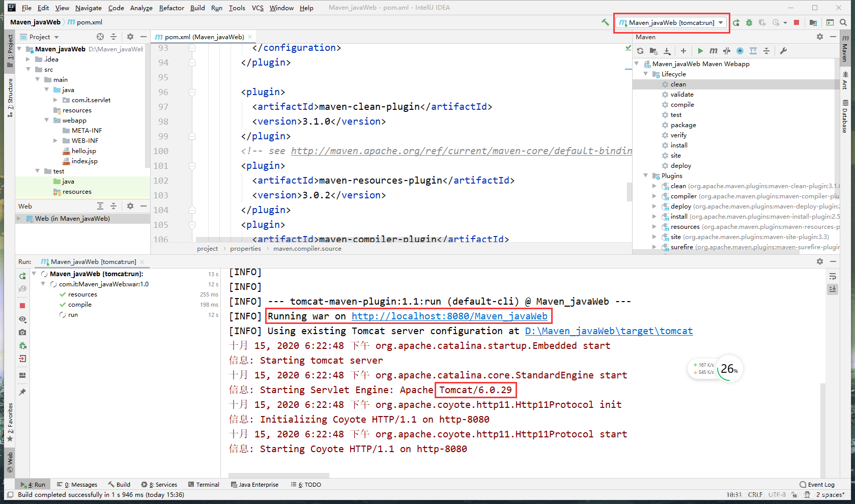Select hello.jsp in project tree
The height and width of the screenshot is (504, 855).
click(83, 151)
